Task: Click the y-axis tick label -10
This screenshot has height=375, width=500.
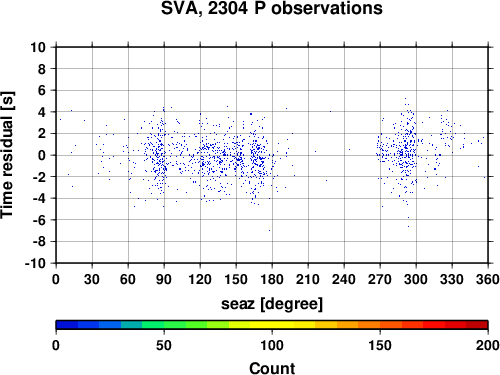Action: [35, 263]
